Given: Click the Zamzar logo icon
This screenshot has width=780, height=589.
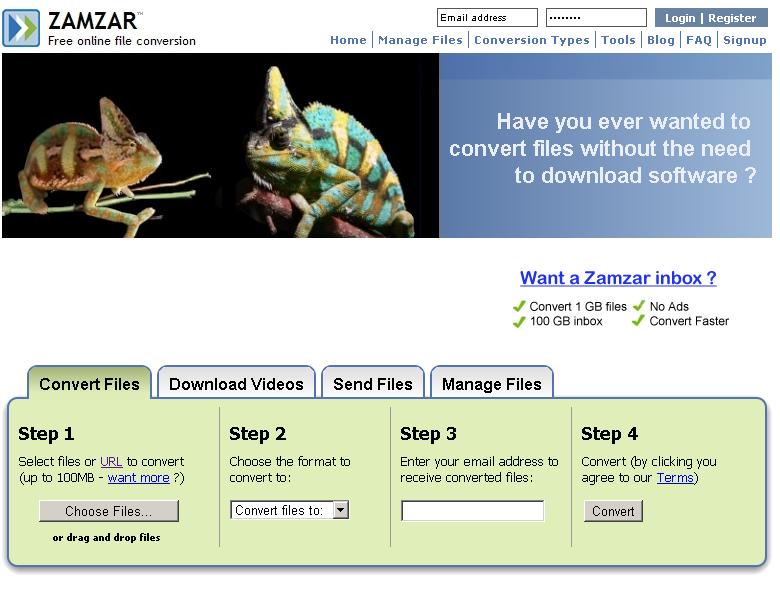Looking at the screenshot, I should coord(21,28).
